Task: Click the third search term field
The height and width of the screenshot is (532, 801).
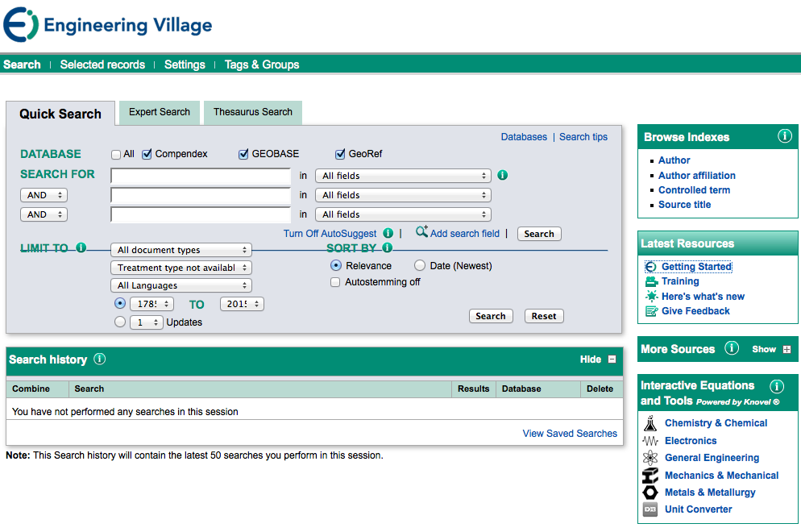Action: [201, 214]
